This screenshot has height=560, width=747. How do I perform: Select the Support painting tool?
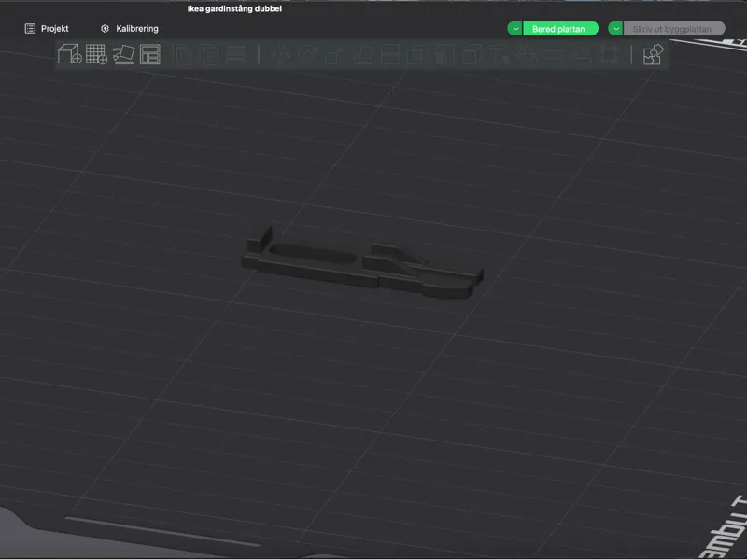[444, 55]
